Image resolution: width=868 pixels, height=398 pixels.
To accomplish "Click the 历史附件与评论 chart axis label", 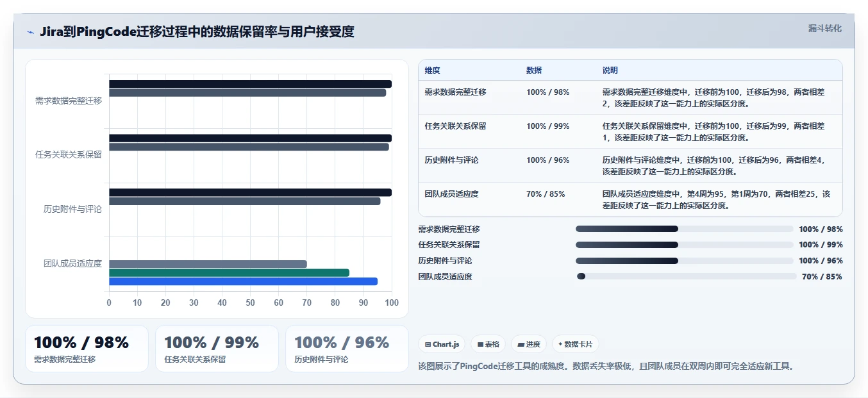I will 72,209.
